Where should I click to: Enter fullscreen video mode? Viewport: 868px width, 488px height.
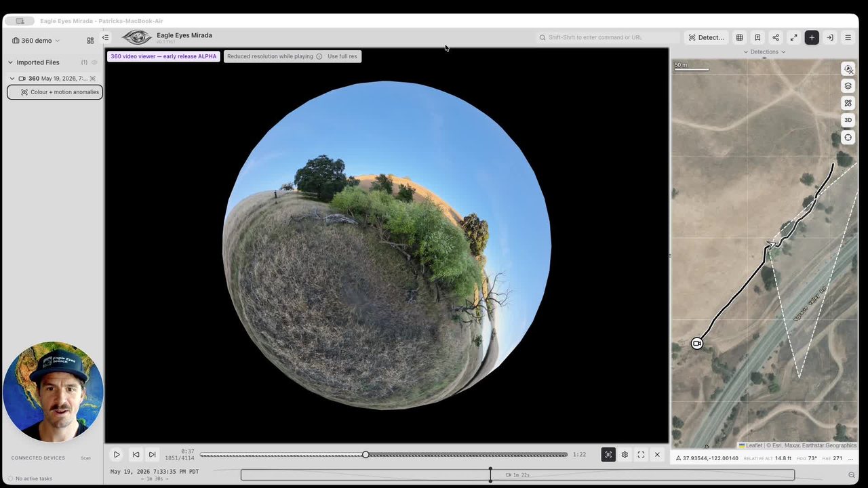[x=641, y=455]
